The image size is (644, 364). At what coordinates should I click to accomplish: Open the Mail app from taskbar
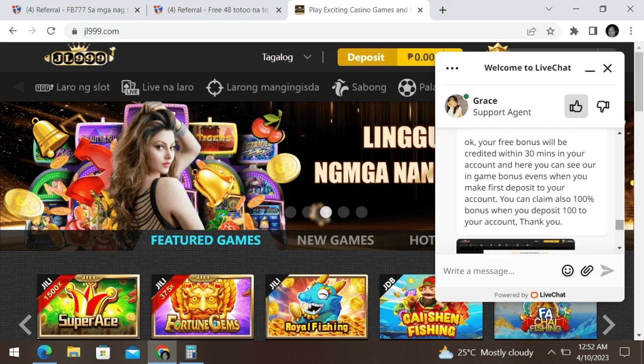click(x=133, y=352)
